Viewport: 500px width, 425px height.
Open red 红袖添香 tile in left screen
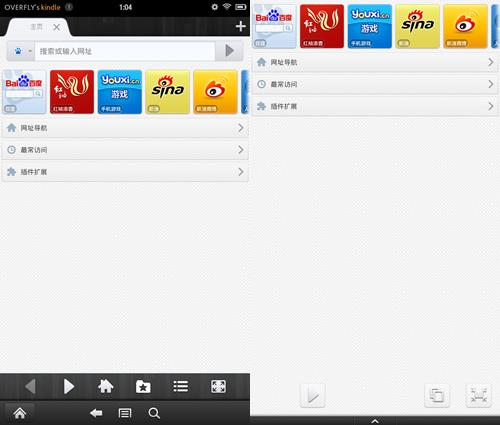[72, 92]
